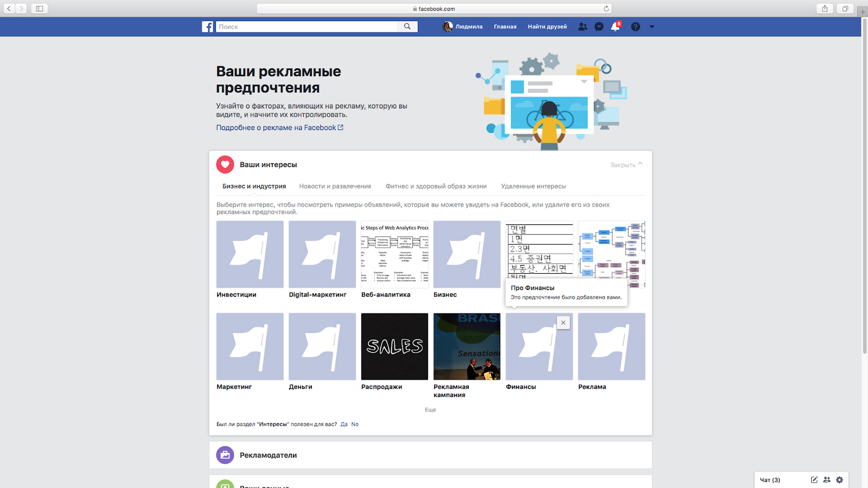This screenshot has width=868, height=488.
Task: Click the heart icon of Ваши интересы
Action: pos(225,164)
